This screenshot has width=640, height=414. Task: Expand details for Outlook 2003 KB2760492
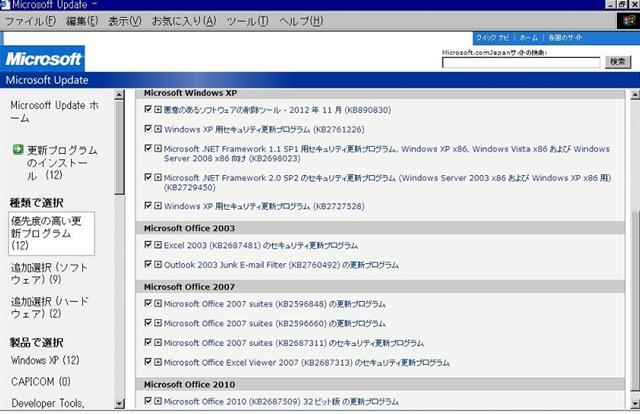pyautogui.click(x=158, y=265)
